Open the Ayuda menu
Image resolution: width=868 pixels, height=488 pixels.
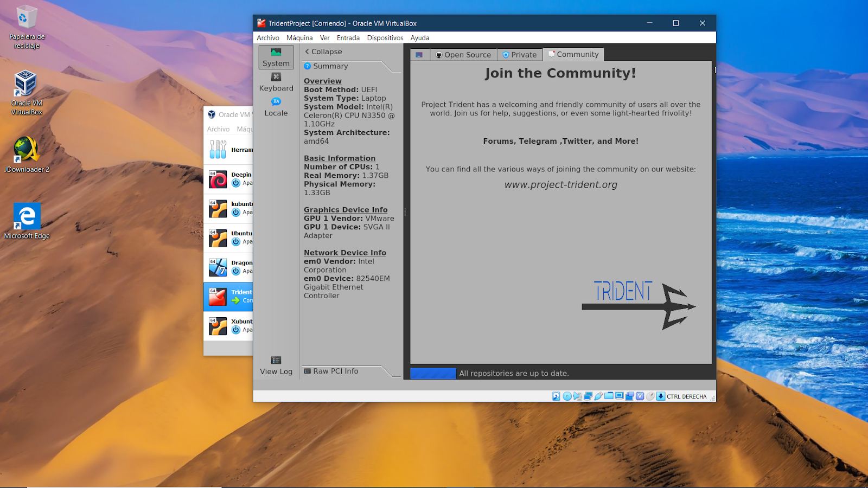pos(420,38)
